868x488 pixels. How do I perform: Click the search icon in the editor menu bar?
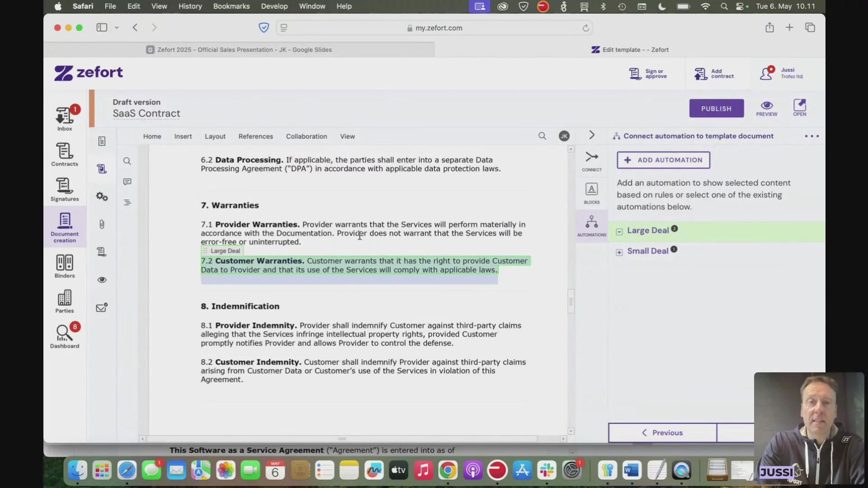click(x=542, y=136)
